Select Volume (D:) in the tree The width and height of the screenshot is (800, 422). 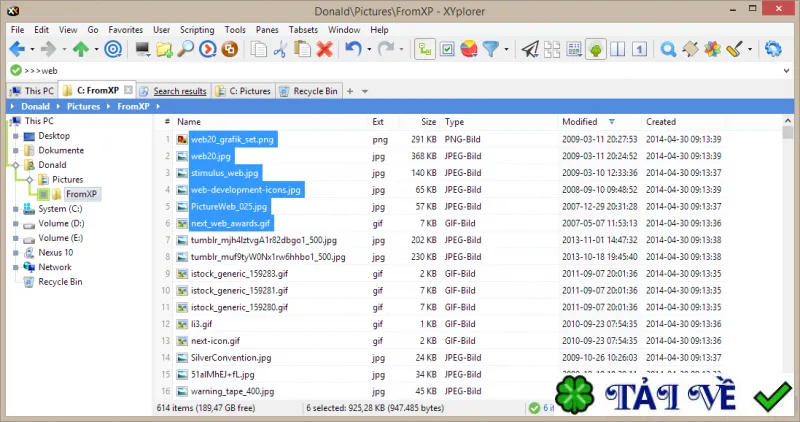click(x=61, y=223)
